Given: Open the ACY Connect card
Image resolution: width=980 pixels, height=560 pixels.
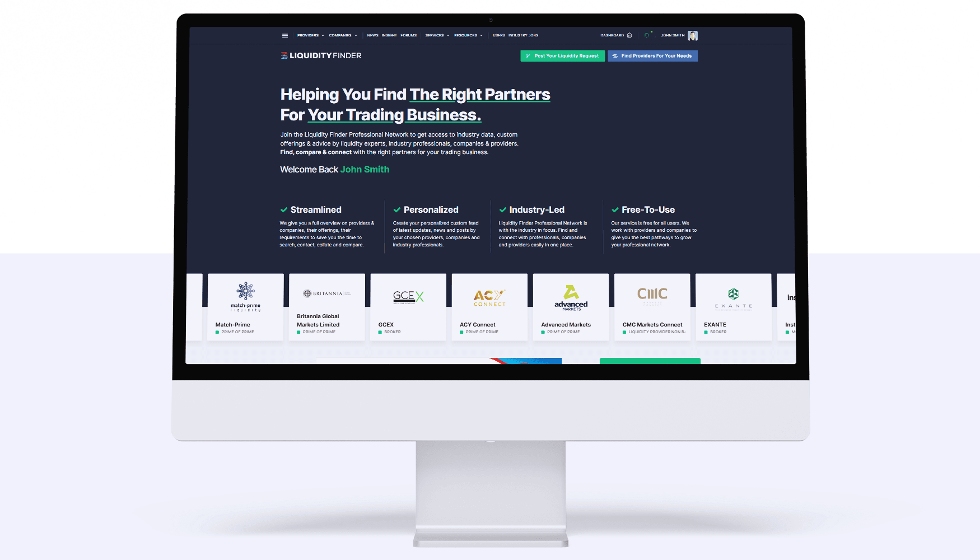Looking at the screenshot, I should [490, 307].
